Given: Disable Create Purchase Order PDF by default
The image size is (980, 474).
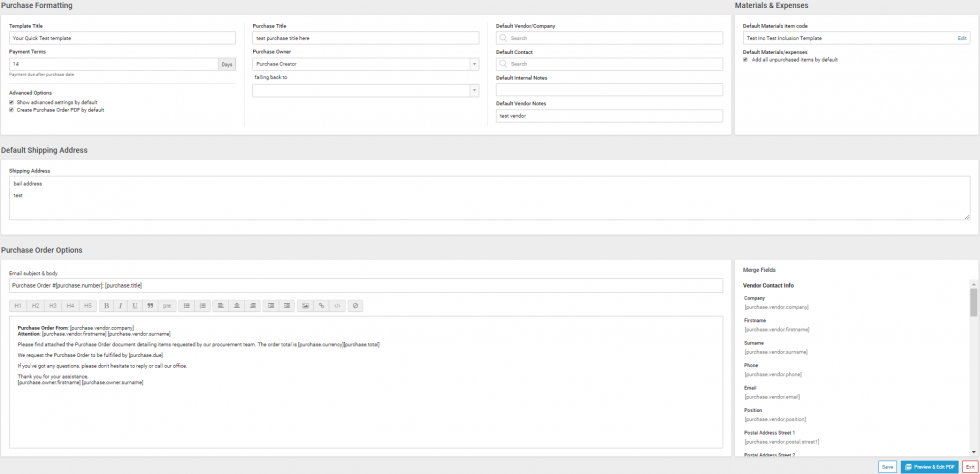Looking at the screenshot, I should (11, 110).
